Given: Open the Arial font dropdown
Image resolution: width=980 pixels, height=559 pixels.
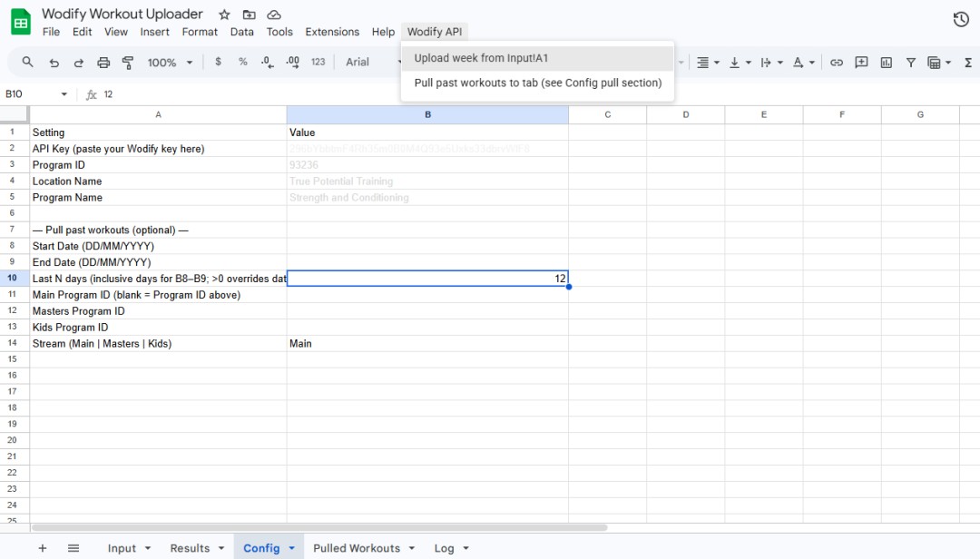Looking at the screenshot, I should point(373,62).
